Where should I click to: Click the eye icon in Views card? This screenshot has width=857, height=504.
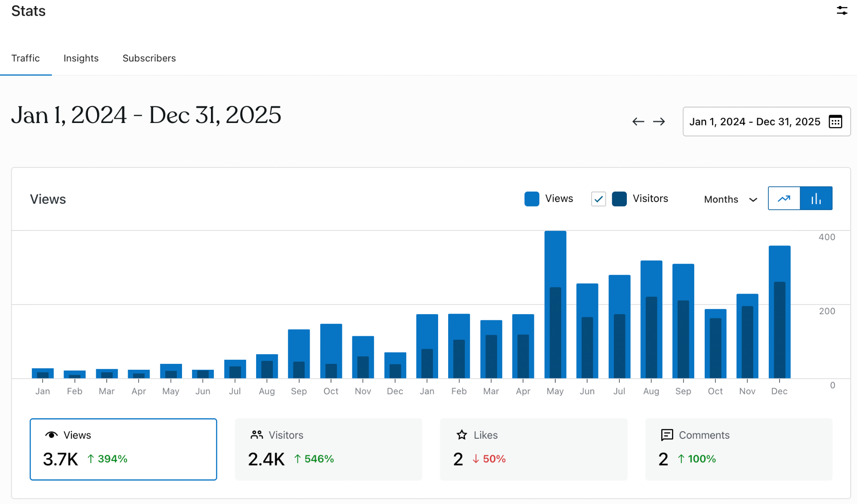click(x=51, y=435)
